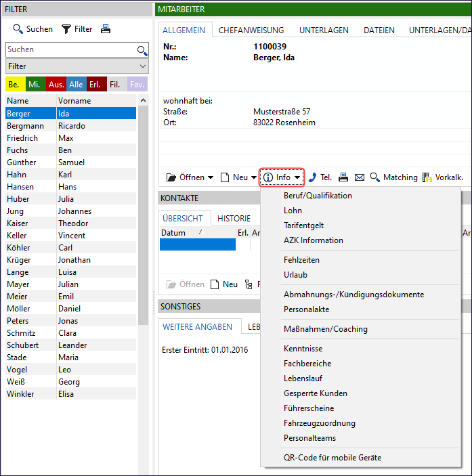This screenshot has height=476, width=472.
Task: Click the Fil. grey filter button
Action: coord(117,84)
